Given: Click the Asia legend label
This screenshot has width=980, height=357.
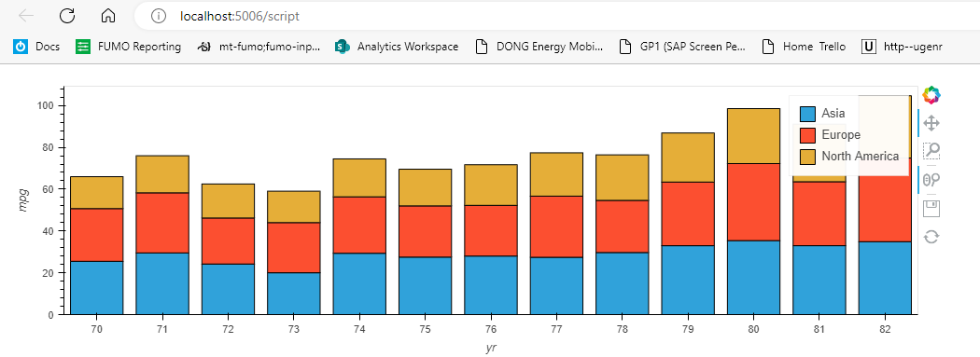Looking at the screenshot, I should (833, 114).
